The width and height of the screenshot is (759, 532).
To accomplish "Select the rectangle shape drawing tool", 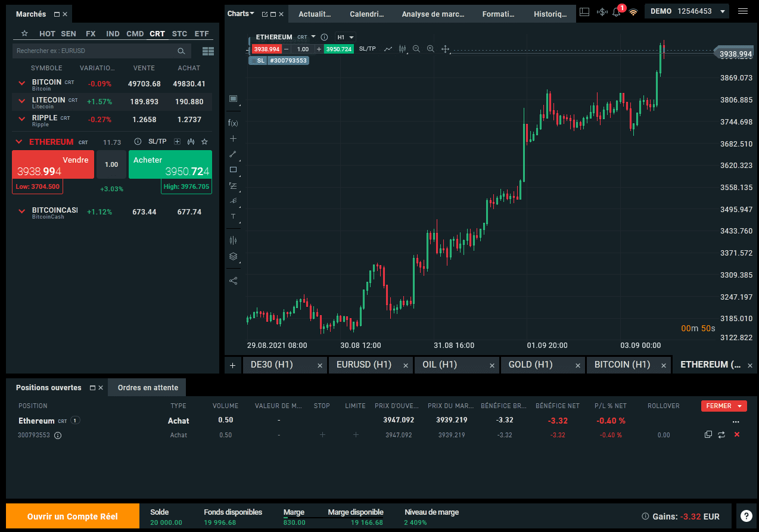I will [x=233, y=169].
